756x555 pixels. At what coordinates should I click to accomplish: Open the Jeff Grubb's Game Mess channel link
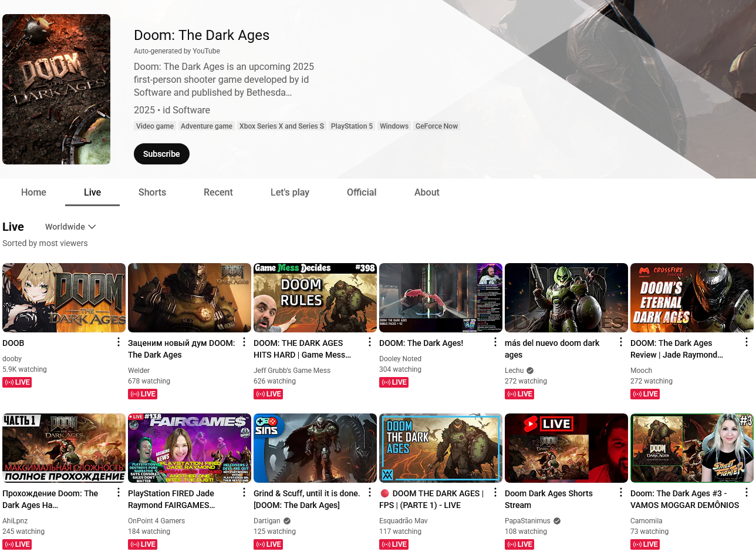pyautogui.click(x=292, y=371)
